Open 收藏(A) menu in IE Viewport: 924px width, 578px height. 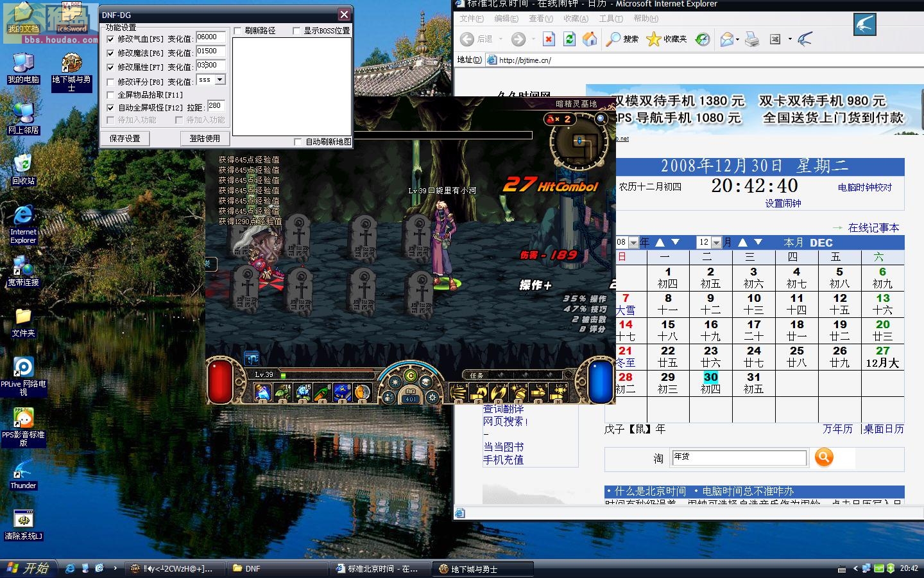coord(576,19)
